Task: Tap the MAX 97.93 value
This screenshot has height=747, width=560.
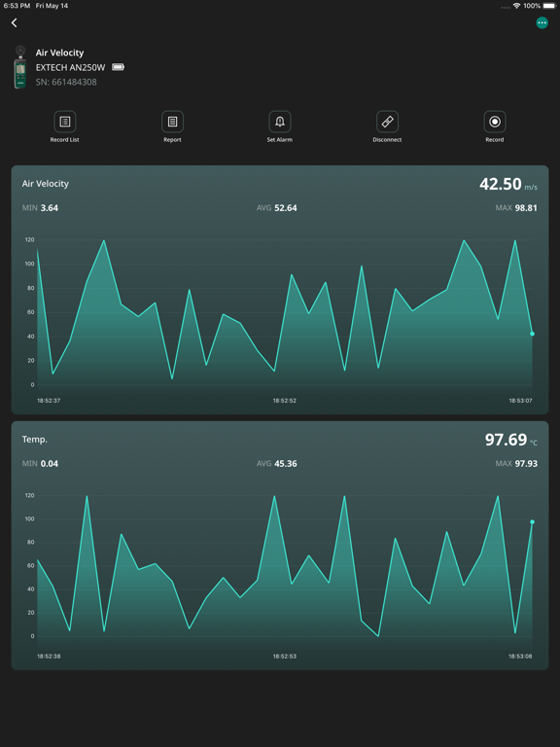Action: (516, 464)
